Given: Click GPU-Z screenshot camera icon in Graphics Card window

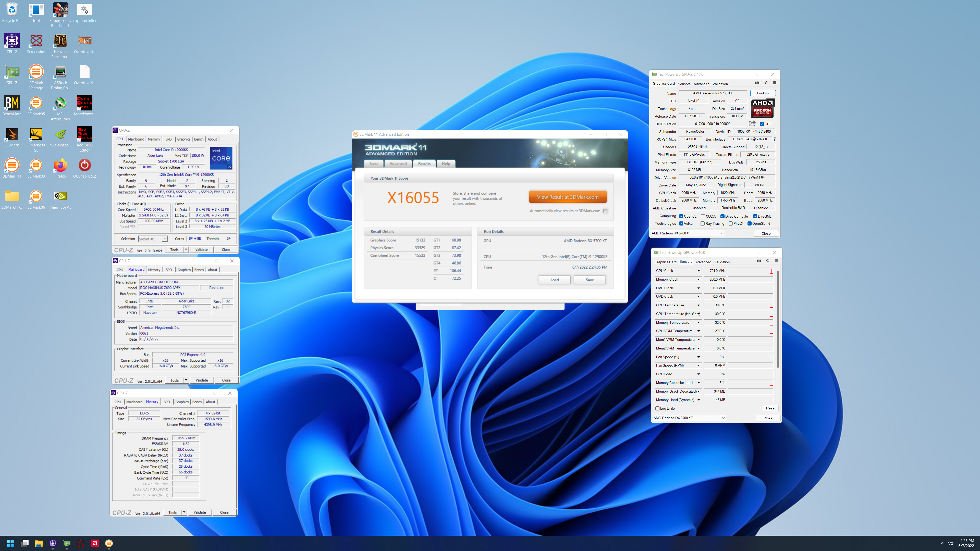Looking at the screenshot, I should point(757,83).
